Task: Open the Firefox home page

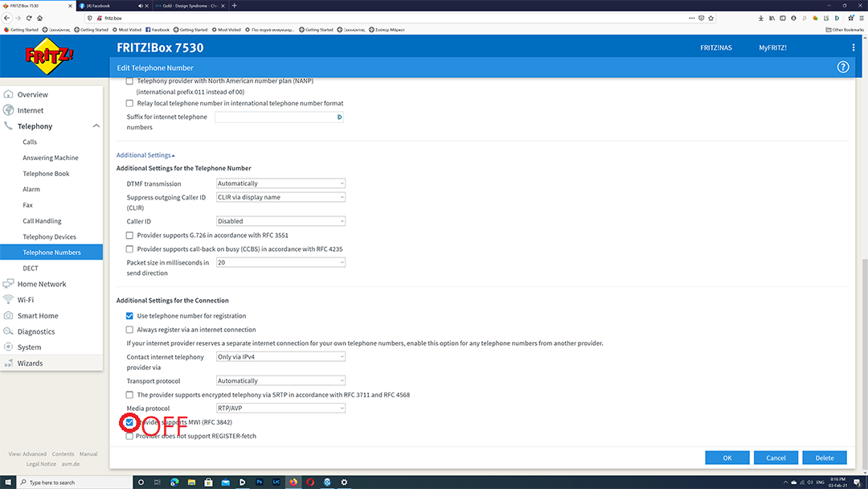Action: pos(40,18)
